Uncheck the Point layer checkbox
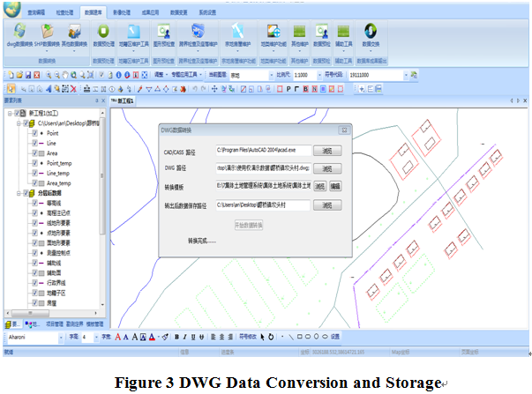 (x=34, y=131)
